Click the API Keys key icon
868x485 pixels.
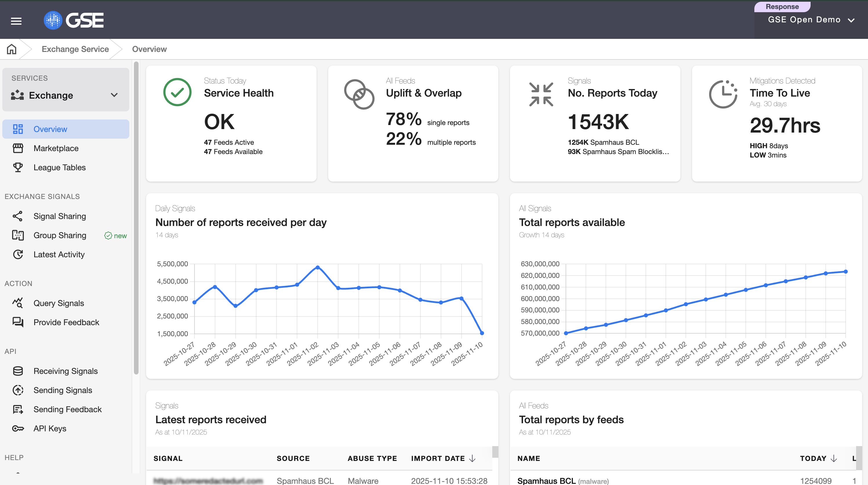point(18,428)
